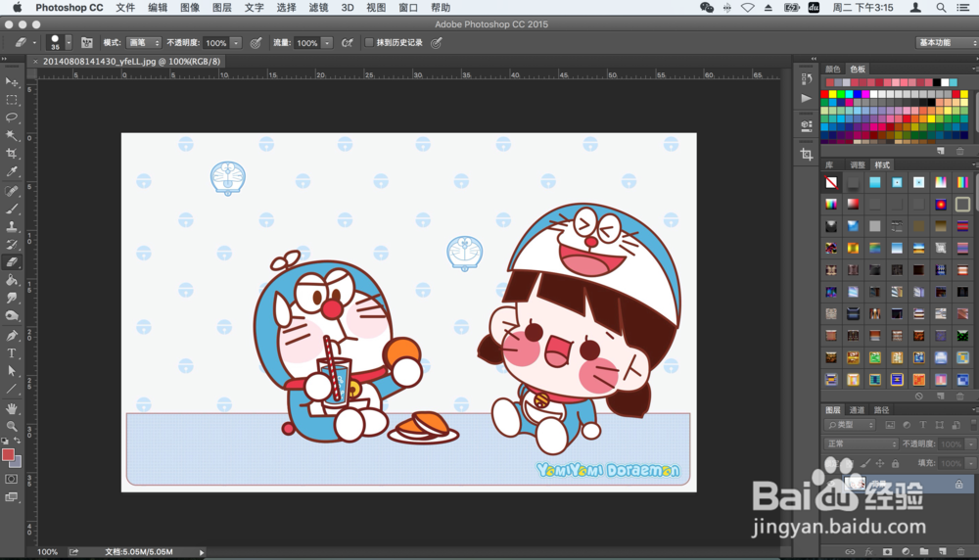
Task: Switch to the 调整 Adjustments tab
Action: click(x=858, y=164)
